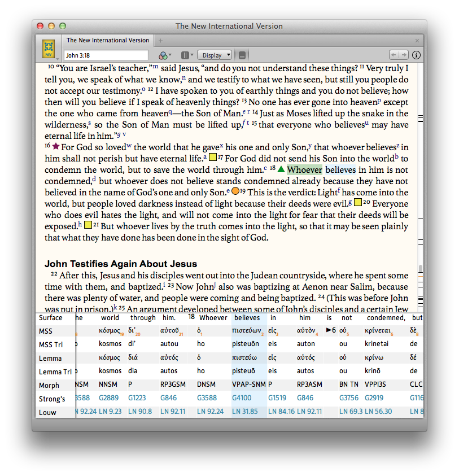459x476 pixels.
Task: Click Strong's number G4100
Action: click(x=242, y=398)
